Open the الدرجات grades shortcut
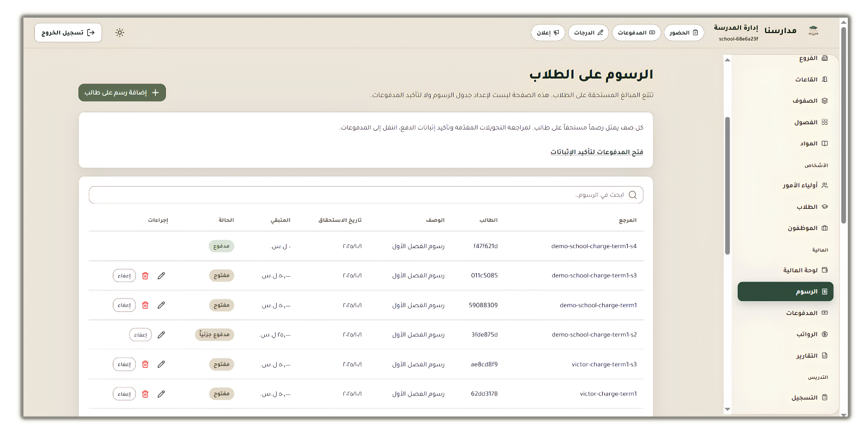Viewport: 868px width, 434px height. click(x=589, y=33)
